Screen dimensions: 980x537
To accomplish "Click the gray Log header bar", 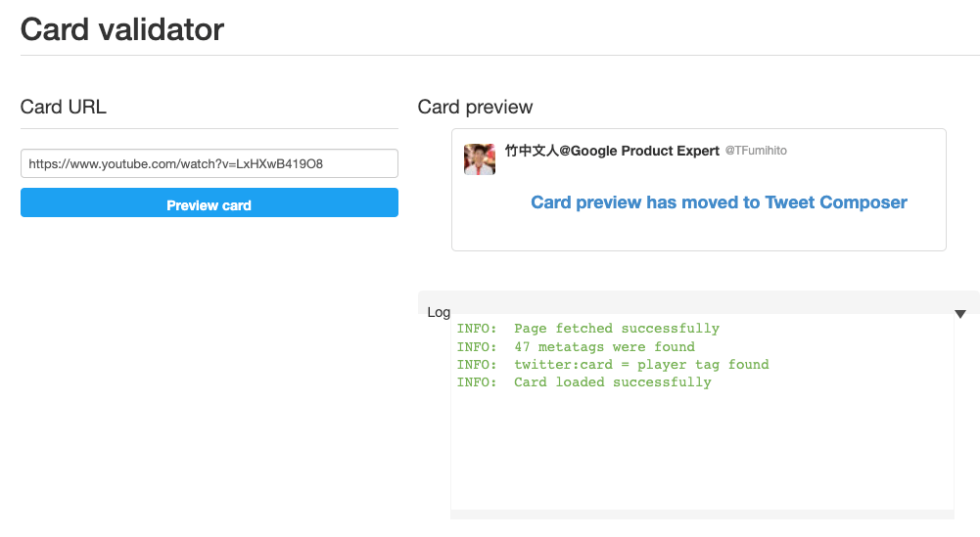I will click(699, 301).
